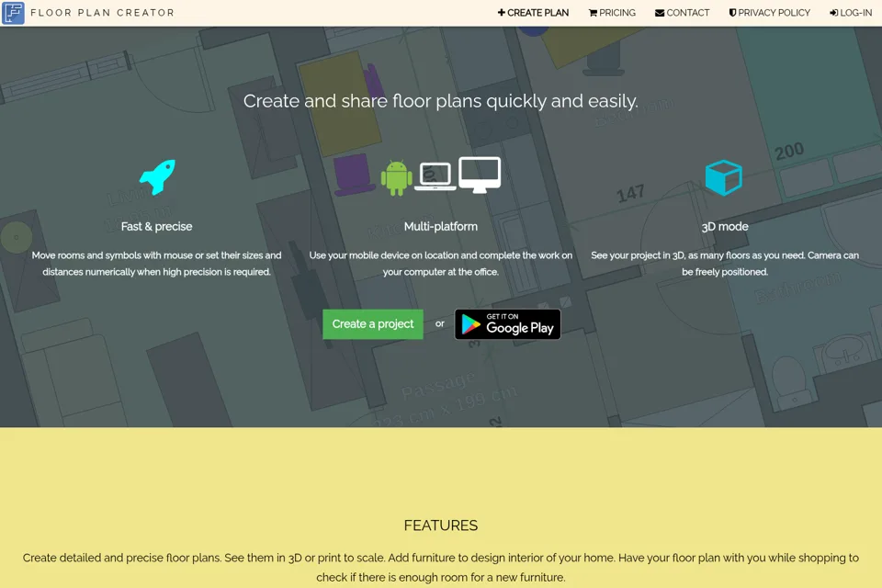Open the Contact page

click(x=683, y=12)
